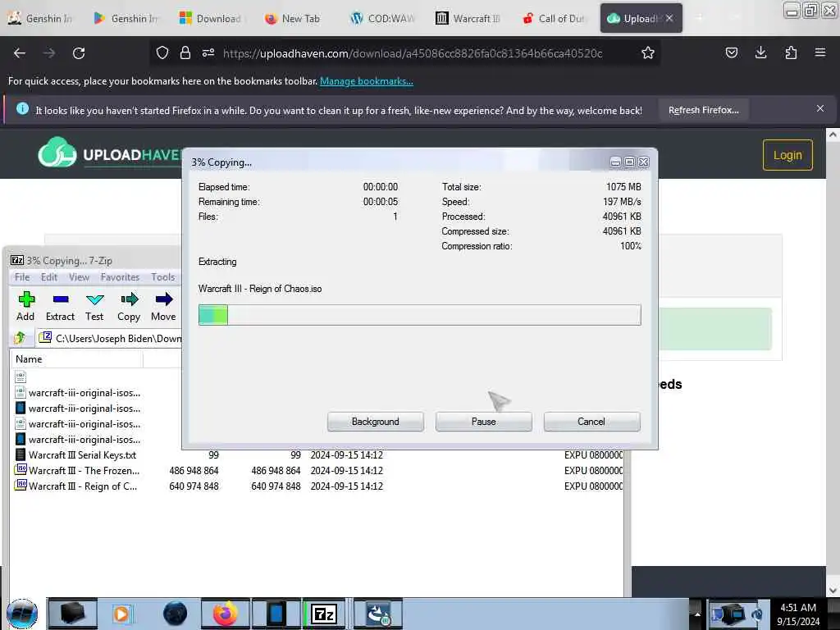Click the Background button in copy dialog
The height and width of the screenshot is (630, 840).
[x=375, y=422]
